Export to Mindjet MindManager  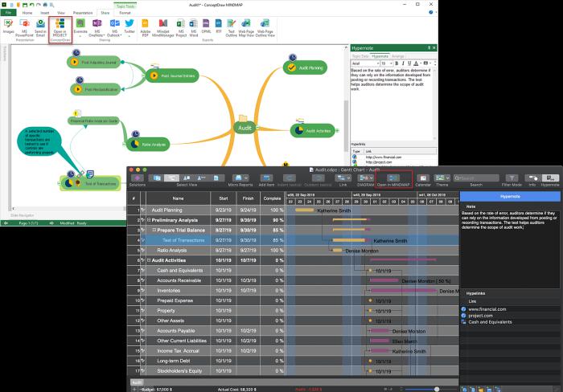[x=163, y=28]
